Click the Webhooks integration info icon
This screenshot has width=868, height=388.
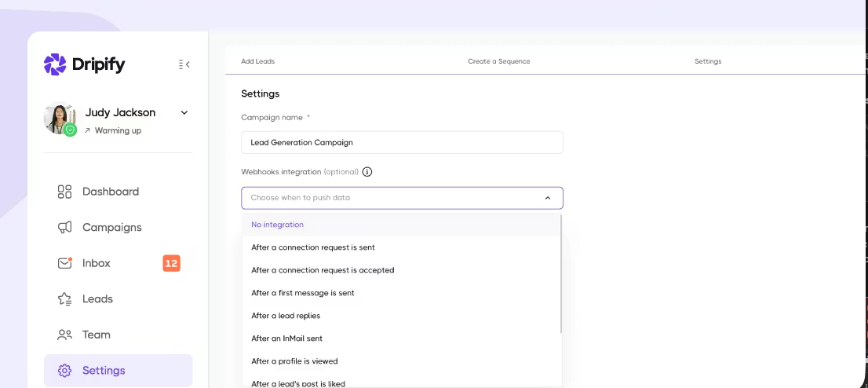coord(367,172)
